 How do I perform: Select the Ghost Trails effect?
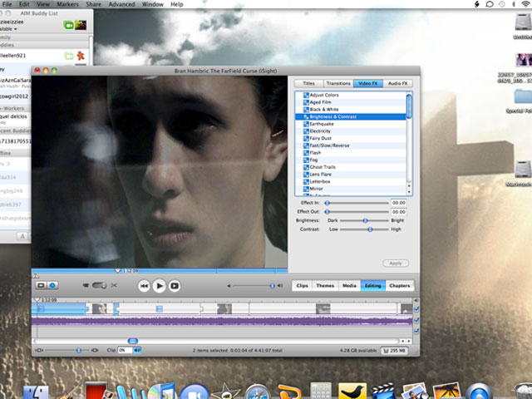[351, 167]
